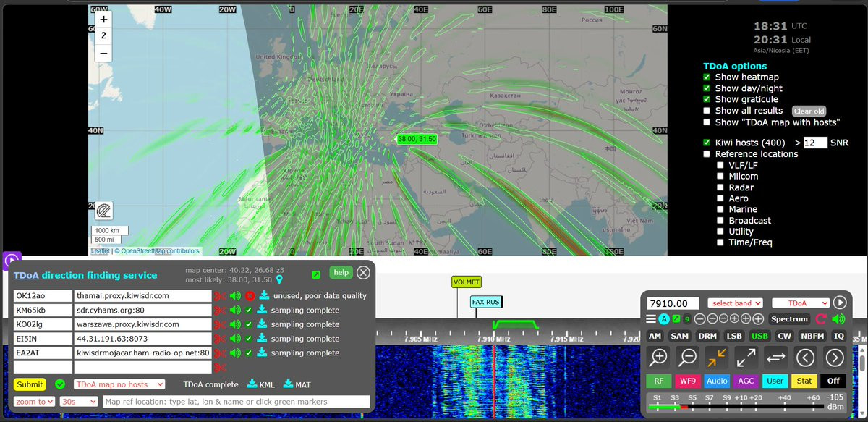Open the 30s sample time dropdown
868x422 pixels.
(79, 401)
